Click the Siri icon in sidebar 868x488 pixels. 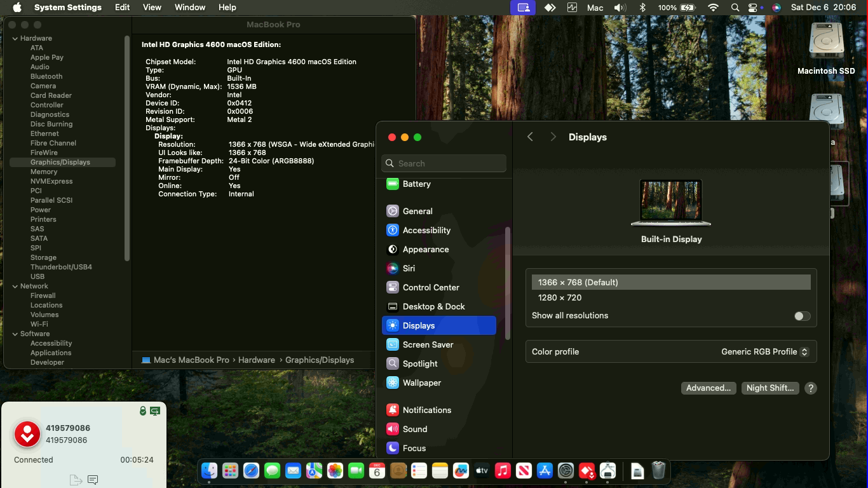pyautogui.click(x=393, y=268)
